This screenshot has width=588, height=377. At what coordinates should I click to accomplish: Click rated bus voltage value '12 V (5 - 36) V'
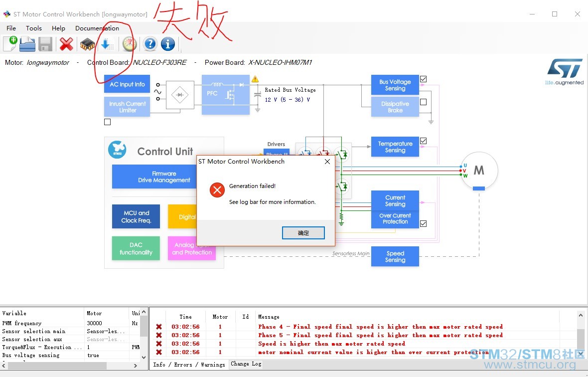[x=287, y=100]
